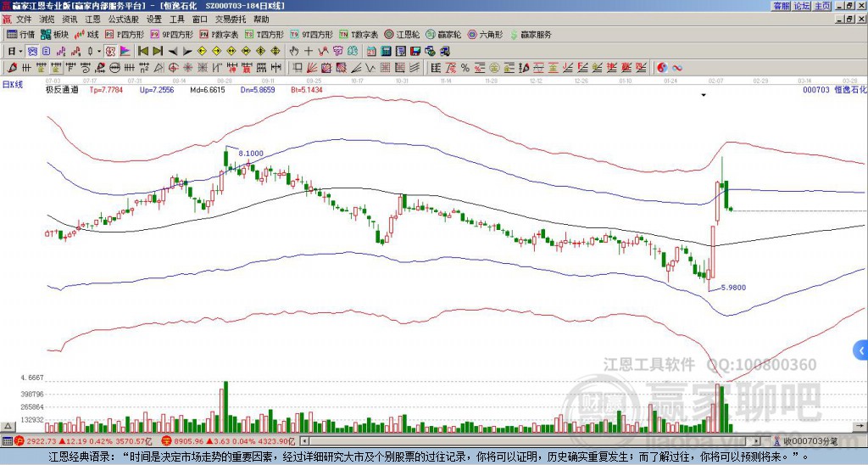Toggle the 权 adjustment button
868x465 pixels.
click(x=110, y=52)
